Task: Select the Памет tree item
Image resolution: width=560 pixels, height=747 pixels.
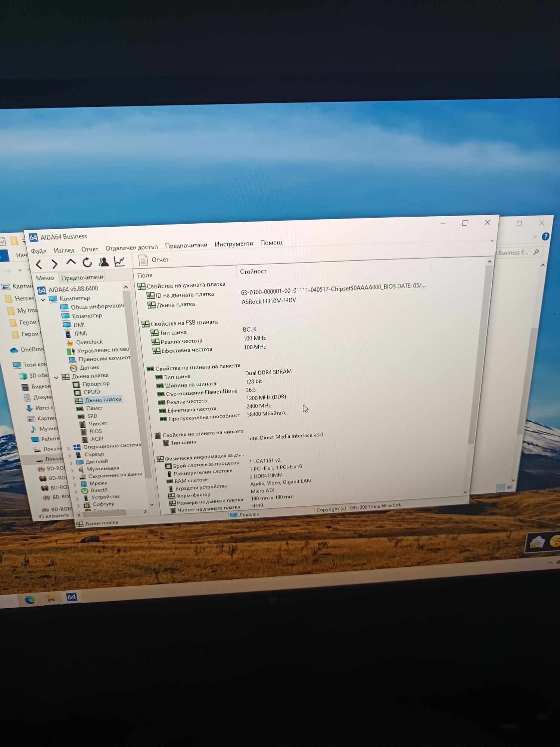Action: point(90,408)
